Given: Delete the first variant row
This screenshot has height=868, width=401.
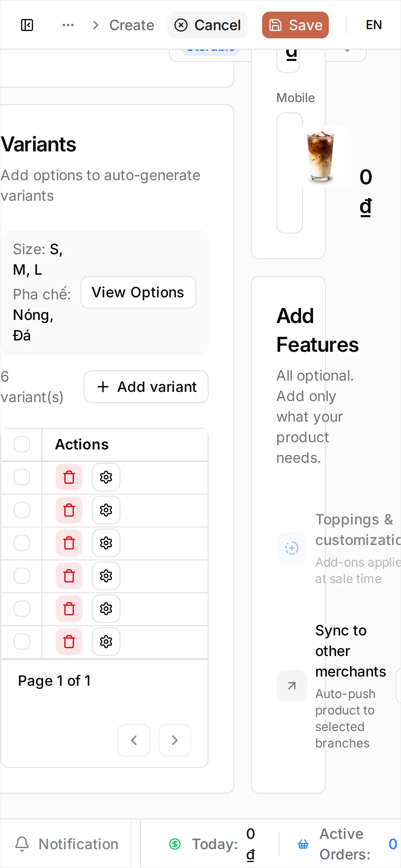Looking at the screenshot, I should 69,477.
